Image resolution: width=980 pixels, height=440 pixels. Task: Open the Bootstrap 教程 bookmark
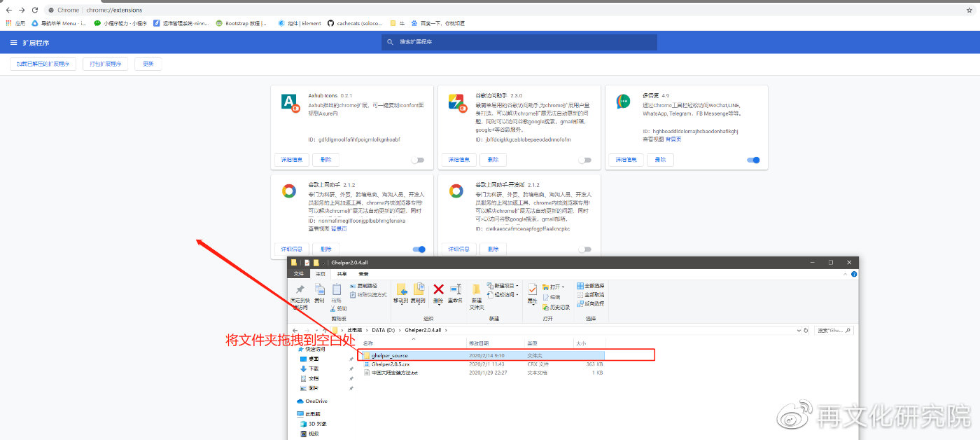tap(241, 23)
